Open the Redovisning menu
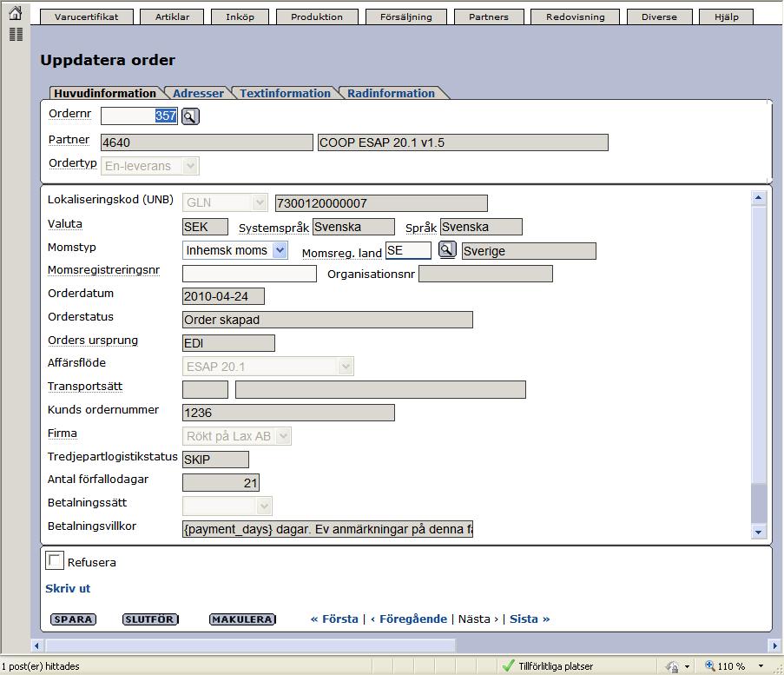The width and height of the screenshot is (784, 675). (x=576, y=17)
